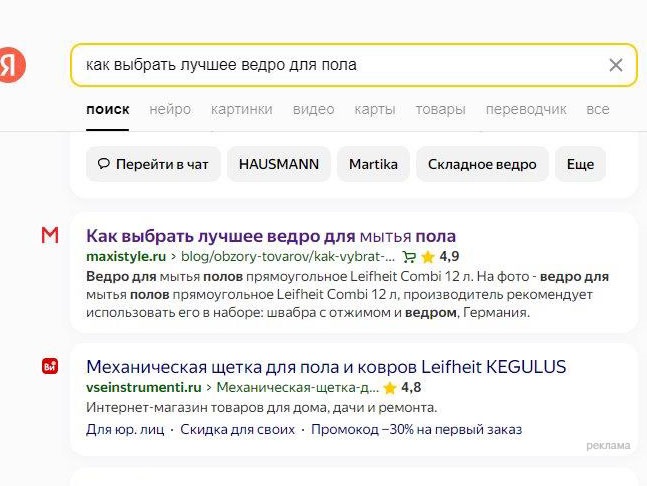The width and height of the screenshot is (647, 486).
Task: Open the maxistyle red M favicon
Action: pyautogui.click(x=50, y=235)
